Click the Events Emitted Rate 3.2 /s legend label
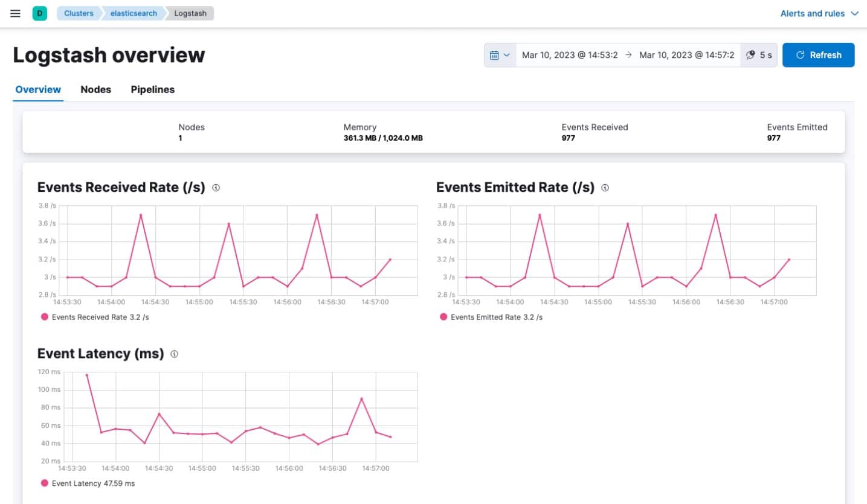 coord(497,317)
